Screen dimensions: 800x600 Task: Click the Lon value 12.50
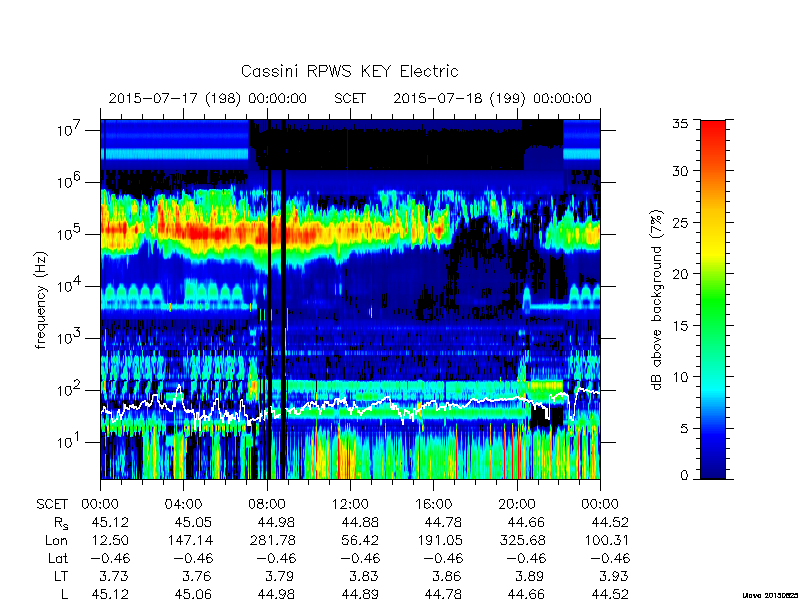(x=110, y=540)
